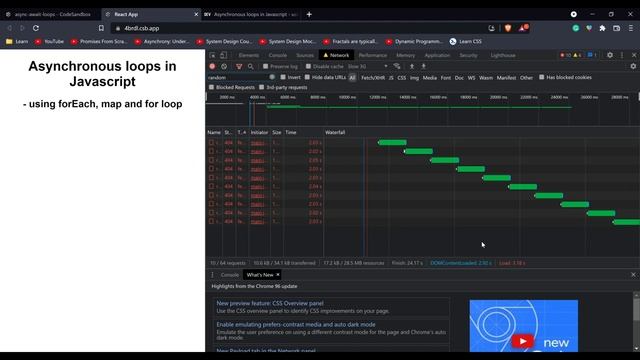This screenshot has width=640, height=360.
Task: Open 'New preview feature: CSS Overview panel' link
Action: point(270,303)
